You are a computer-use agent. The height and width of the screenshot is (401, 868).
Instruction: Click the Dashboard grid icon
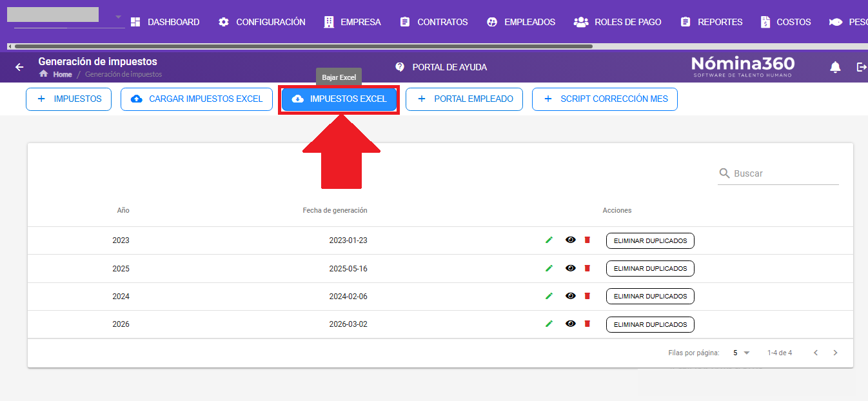point(135,22)
